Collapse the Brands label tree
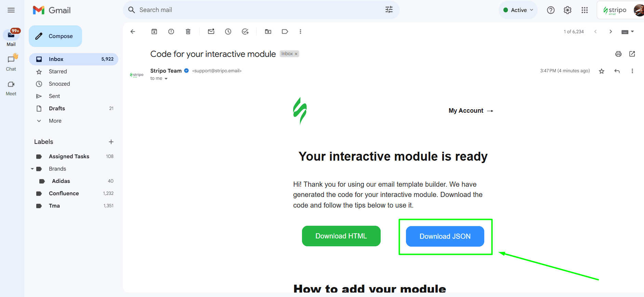The height and width of the screenshot is (297, 644). click(32, 169)
